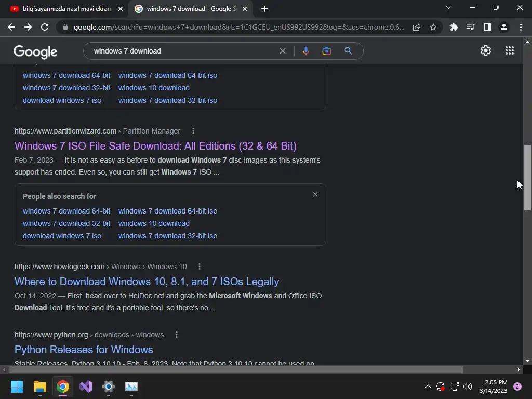Reload the Google search page

click(x=45, y=27)
